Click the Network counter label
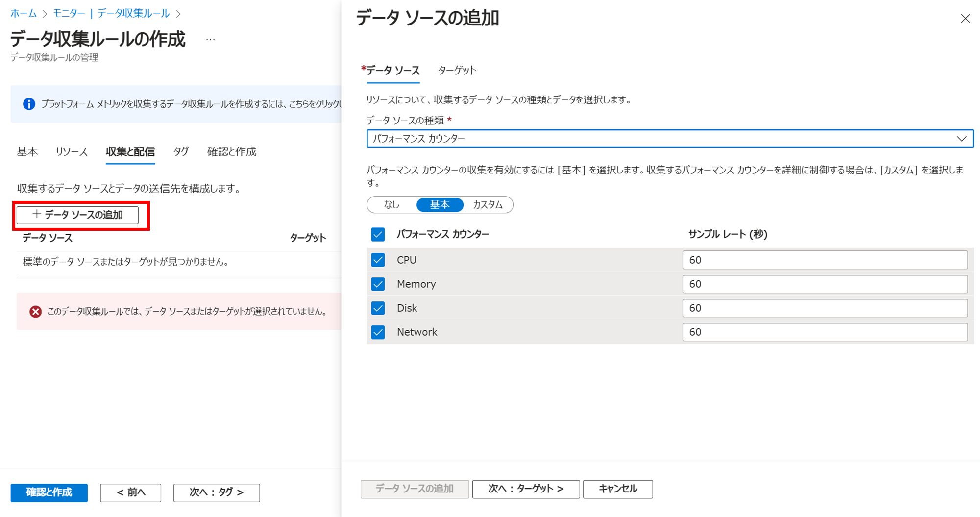Image resolution: width=980 pixels, height=517 pixels. coord(417,332)
